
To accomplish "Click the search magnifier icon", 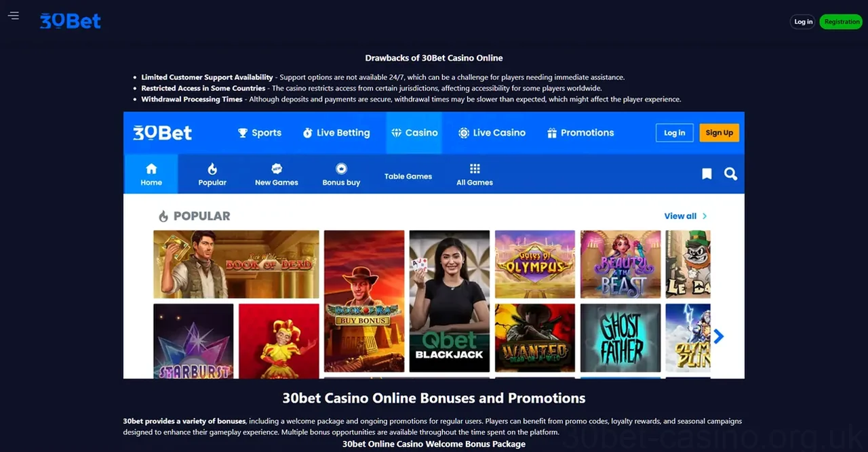I will [x=730, y=174].
